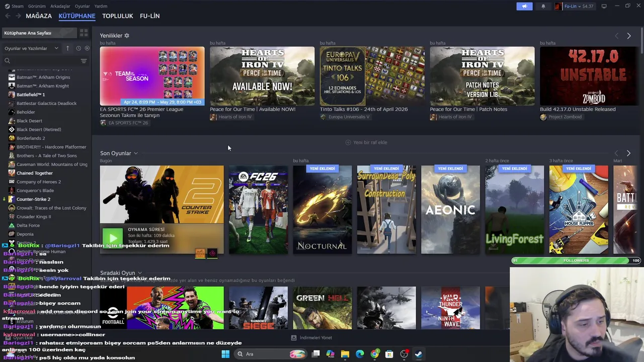
Task: Advance the Yenilikler shelf right arrow
Action: [x=628, y=36]
